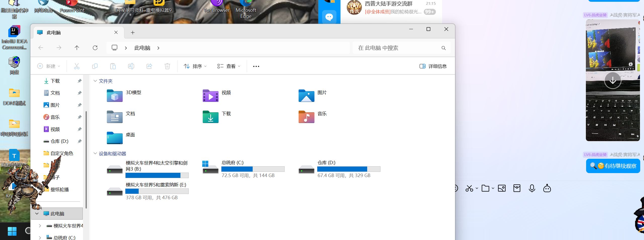This screenshot has height=240, width=644.
Task: Collapse the 文件夹 section
Action: 95,81
